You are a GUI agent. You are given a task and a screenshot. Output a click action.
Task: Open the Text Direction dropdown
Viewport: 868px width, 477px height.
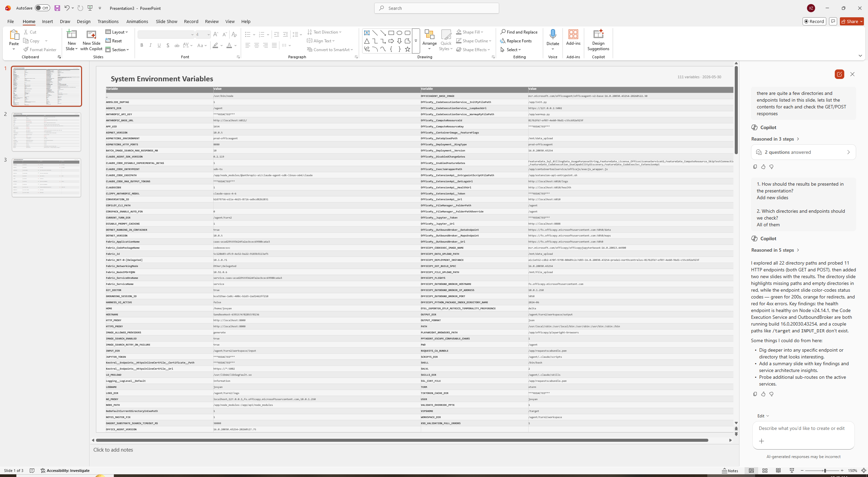(324, 32)
